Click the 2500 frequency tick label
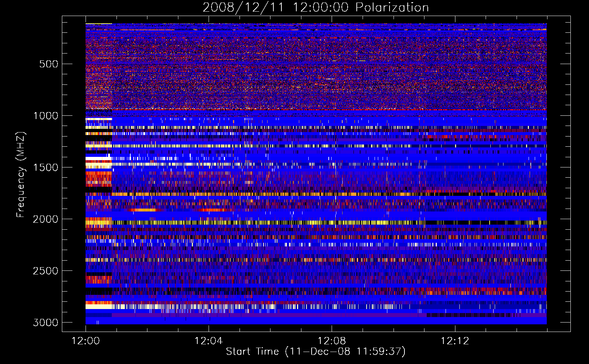 [x=46, y=271]
